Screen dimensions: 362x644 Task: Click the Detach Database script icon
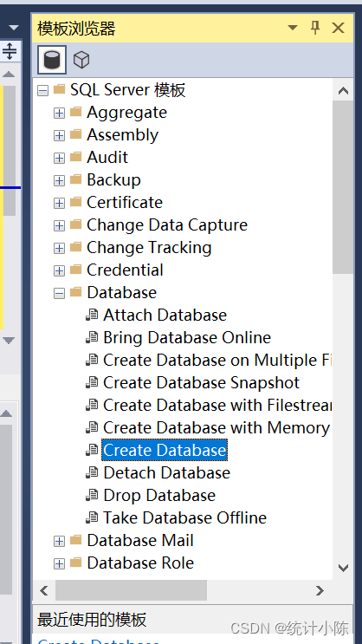click(92, 472)
